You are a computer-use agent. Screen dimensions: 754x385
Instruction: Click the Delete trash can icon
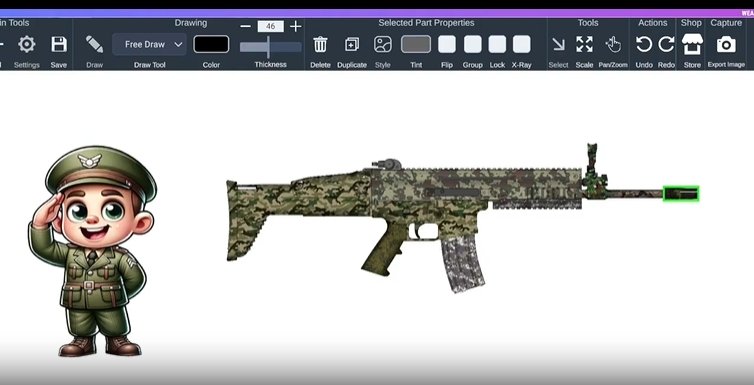coord(320,45)
